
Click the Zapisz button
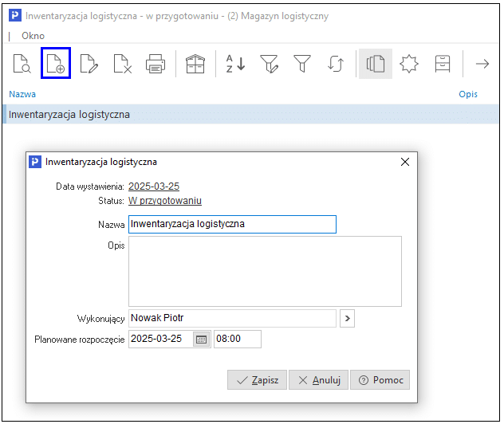(x=257, y=380)
